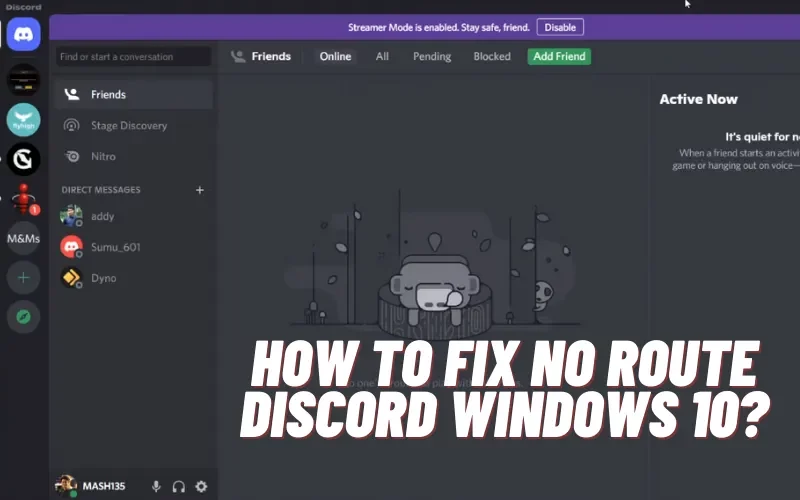Switch to the Online tab
The image size is (800, 500).
(335, 57)
